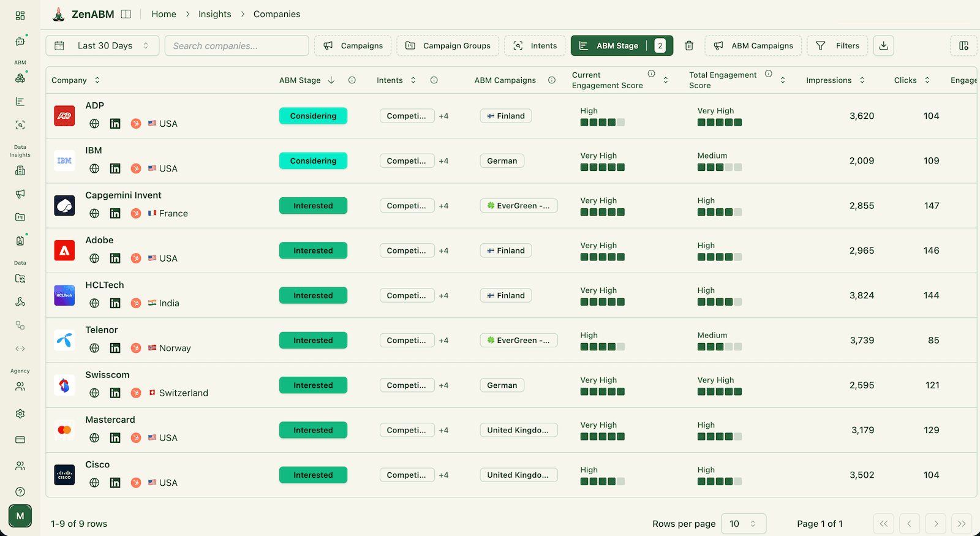This screenshot has width=980, height=536.
Task: Click the trash icon to clear ABM Stage filter
Action: [689, 46]
